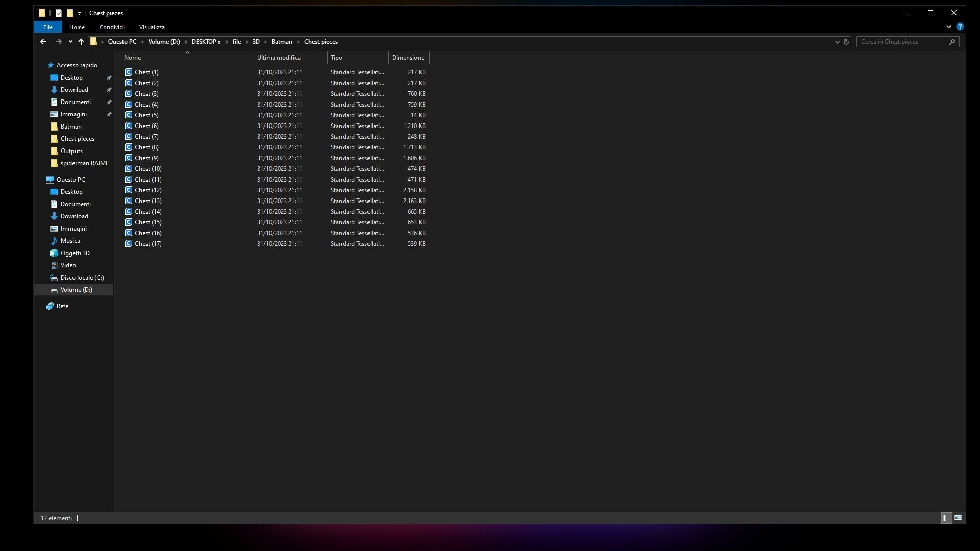Open the Customize Quick Access Toolbar dropdown
The width and height of the screenshot is (980, 551).
click(x=79, y=14)
